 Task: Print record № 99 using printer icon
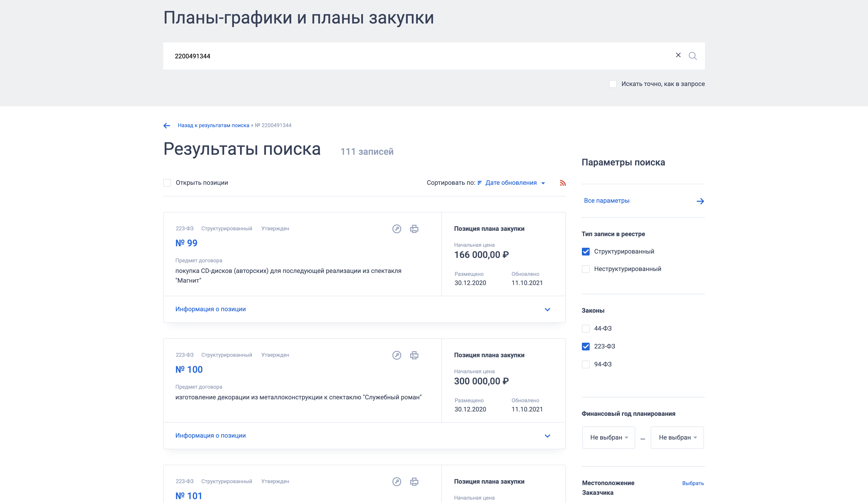pyautogui.click(x=414, y=229)
